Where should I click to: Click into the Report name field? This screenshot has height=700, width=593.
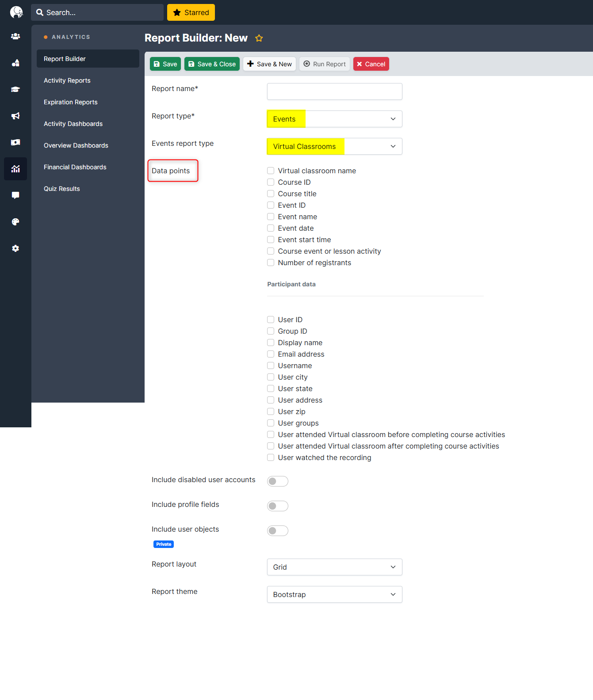pos(334,91)
